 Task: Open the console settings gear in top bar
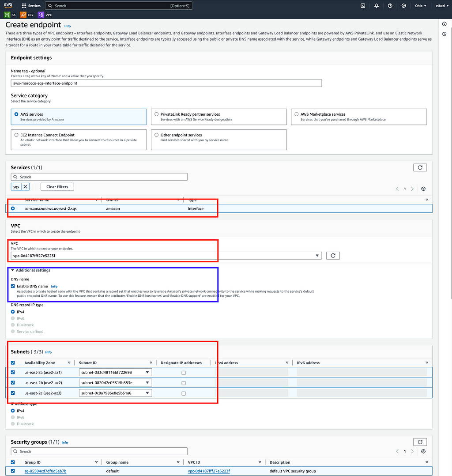click(x=404, y=6)
